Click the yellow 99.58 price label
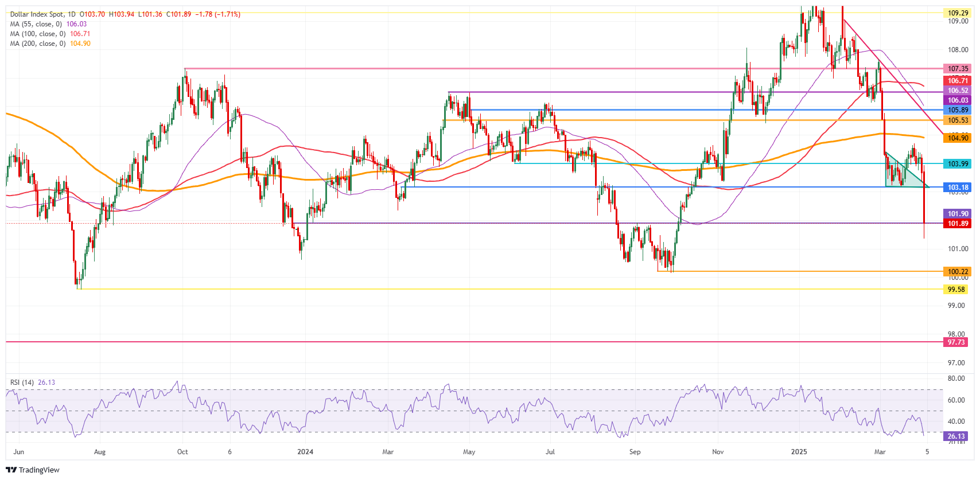 tap(957, 290)
